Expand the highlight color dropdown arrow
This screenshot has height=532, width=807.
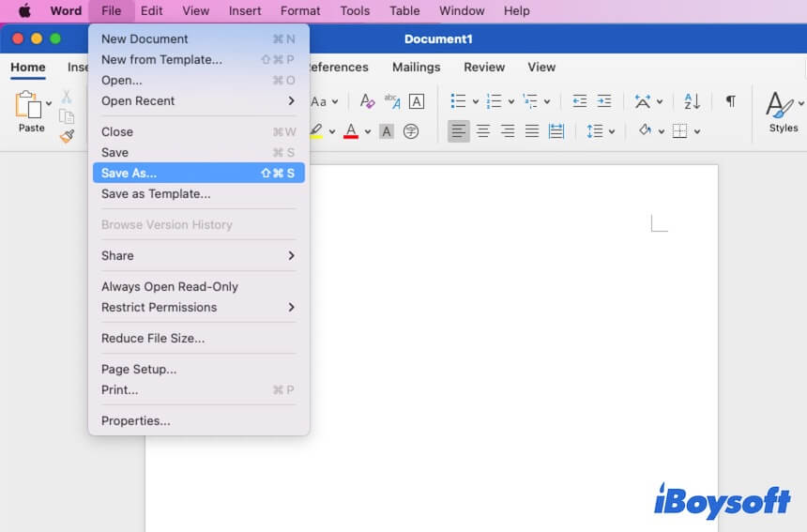click(332, 131)
